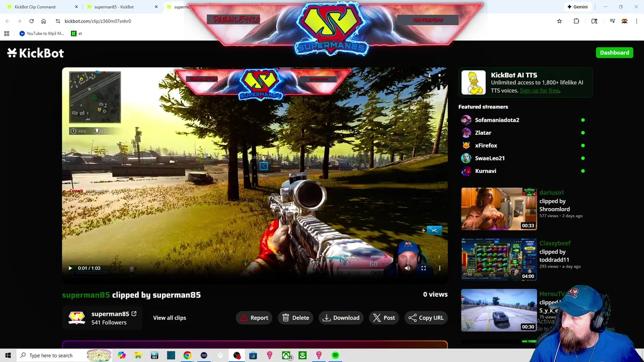Open featured streamer Zlatar
This screenshot has width=644, height=362.
[x=483, y=133]
